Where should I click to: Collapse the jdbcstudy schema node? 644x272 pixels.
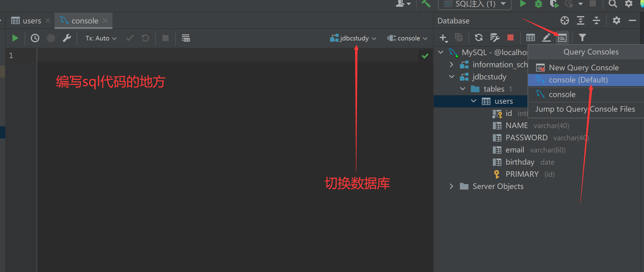click(452, 77)
